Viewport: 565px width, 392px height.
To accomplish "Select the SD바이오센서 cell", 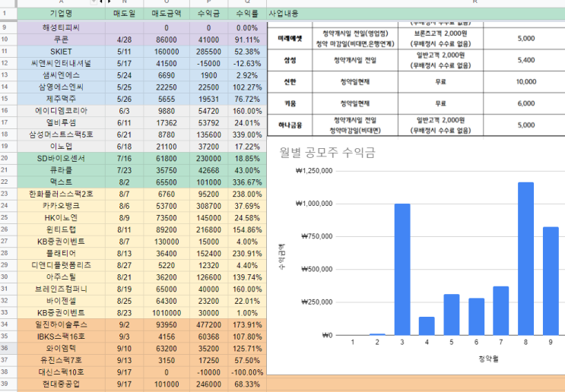I will coord(62,158).
